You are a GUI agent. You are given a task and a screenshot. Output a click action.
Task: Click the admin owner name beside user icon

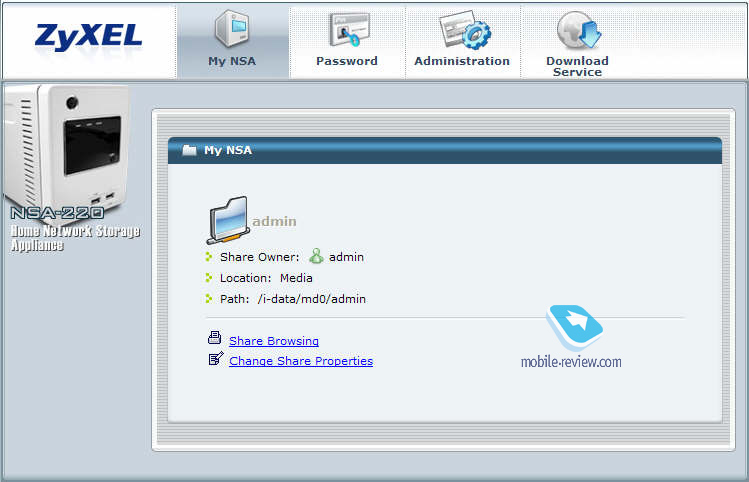pos(346,257)
